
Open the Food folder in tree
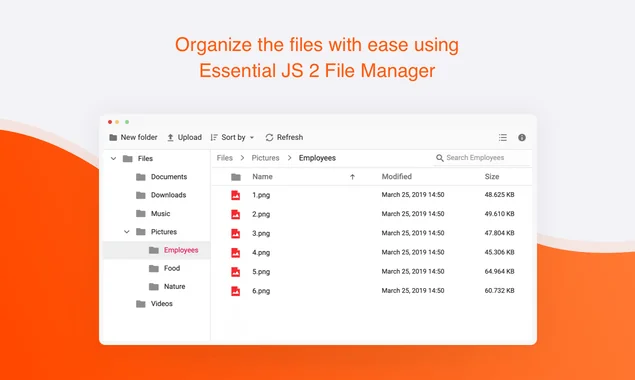[x=172, y=268]
